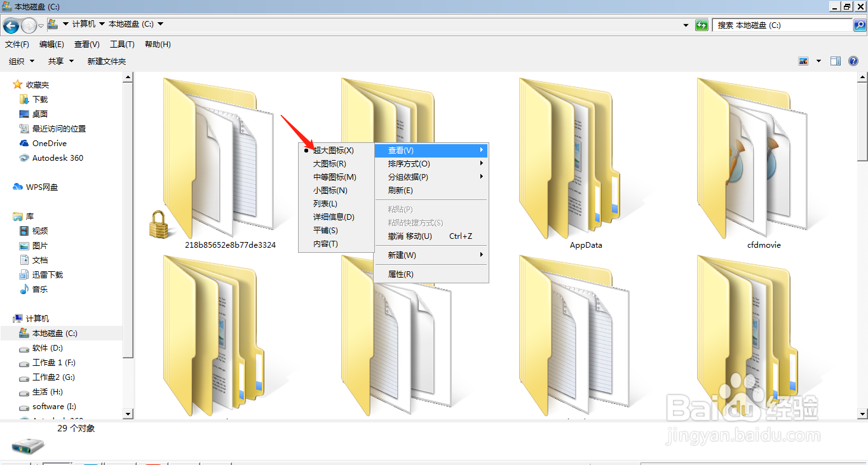Open recent pages dropdown beside Forward button

41,25
